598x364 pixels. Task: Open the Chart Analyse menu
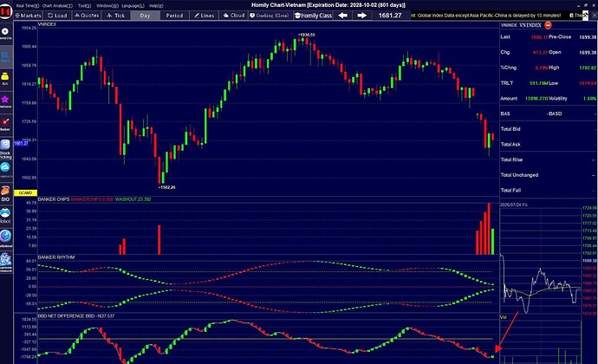tap(57, 6)
